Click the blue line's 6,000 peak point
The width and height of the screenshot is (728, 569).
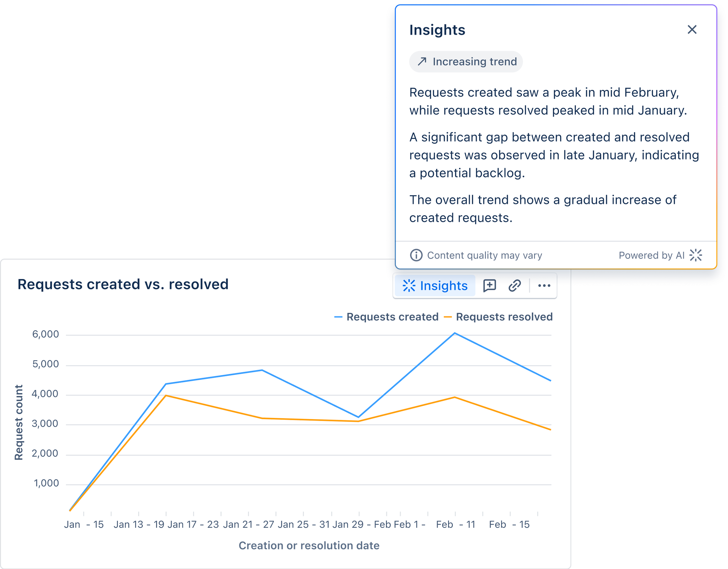[x=455, y=333]
